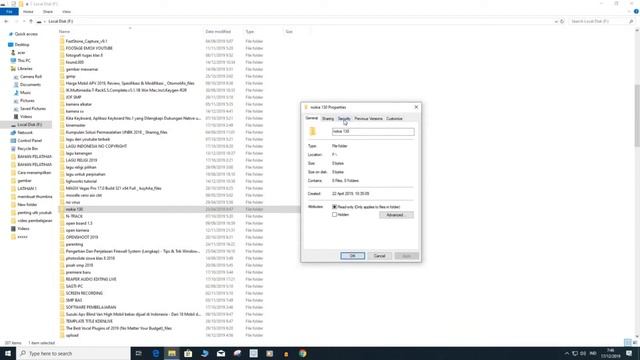Select This PC in navigation pane
The image size is (640, 360).
(24, 60)
